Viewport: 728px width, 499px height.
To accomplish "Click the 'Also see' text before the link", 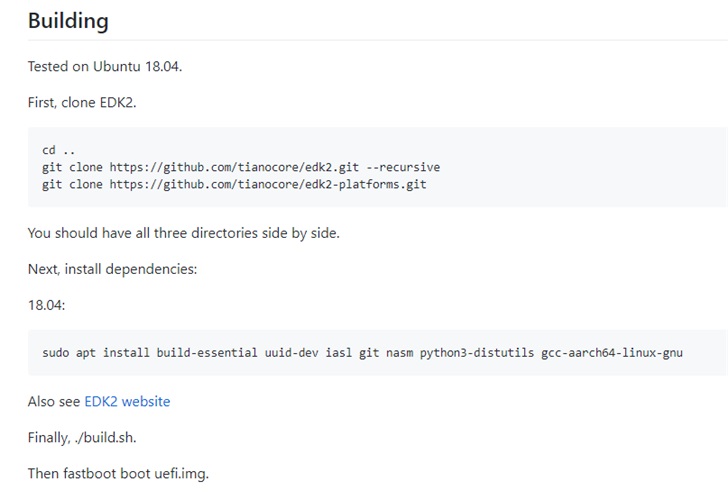I will pyautogui.click(x=54, y=401).
